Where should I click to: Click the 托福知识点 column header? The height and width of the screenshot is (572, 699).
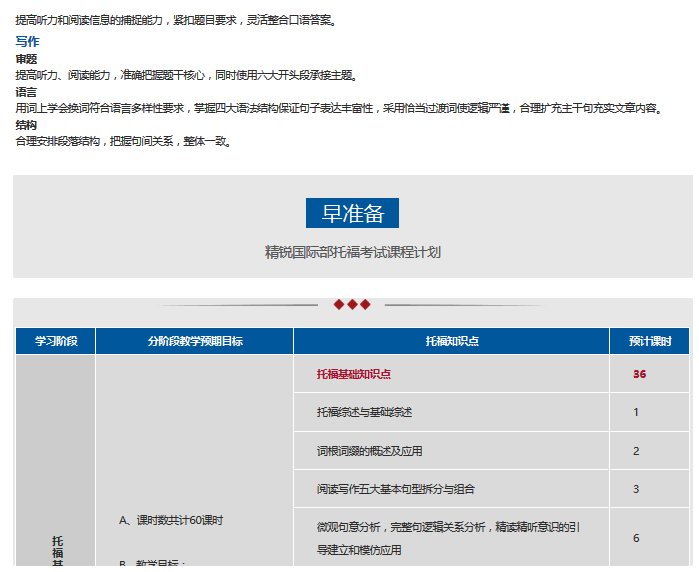[452, 341]
